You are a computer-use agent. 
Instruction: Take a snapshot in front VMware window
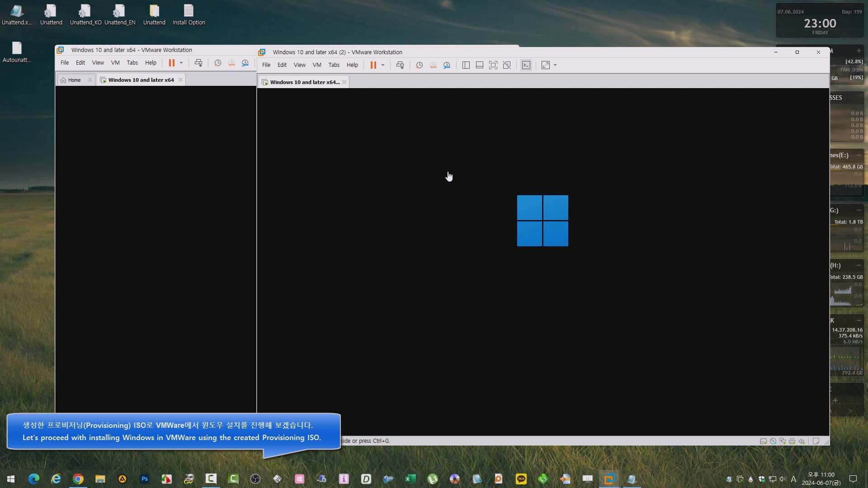[x=419, y=65]
